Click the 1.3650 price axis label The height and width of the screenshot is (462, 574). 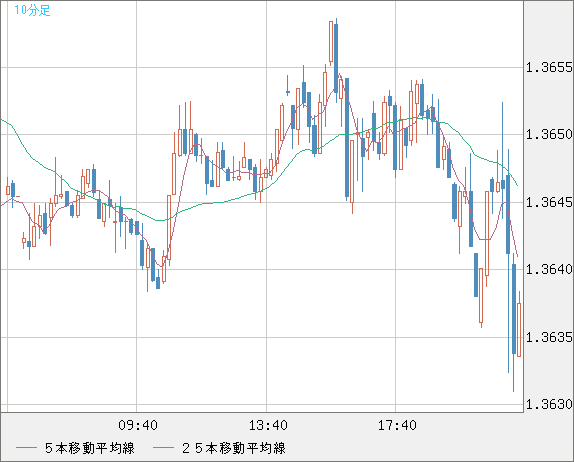coord(549,134)
